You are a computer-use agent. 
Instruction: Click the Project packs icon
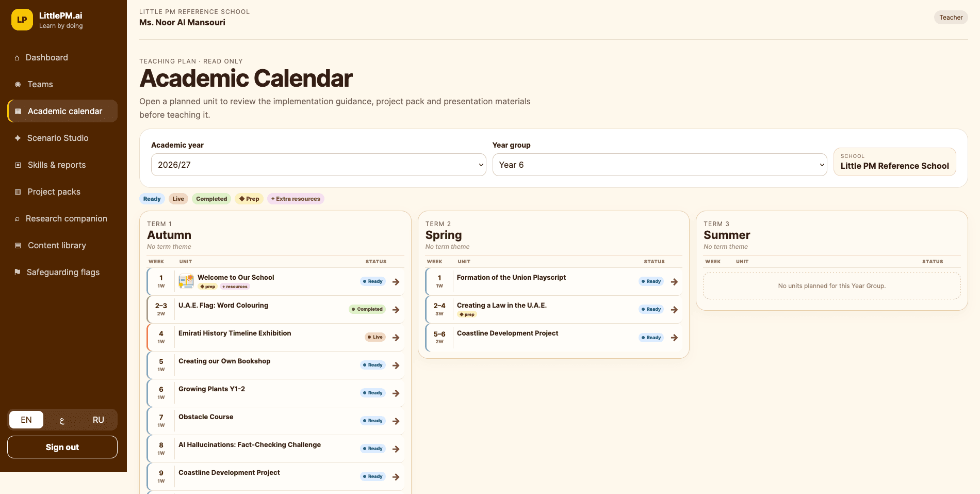point(18,192)
